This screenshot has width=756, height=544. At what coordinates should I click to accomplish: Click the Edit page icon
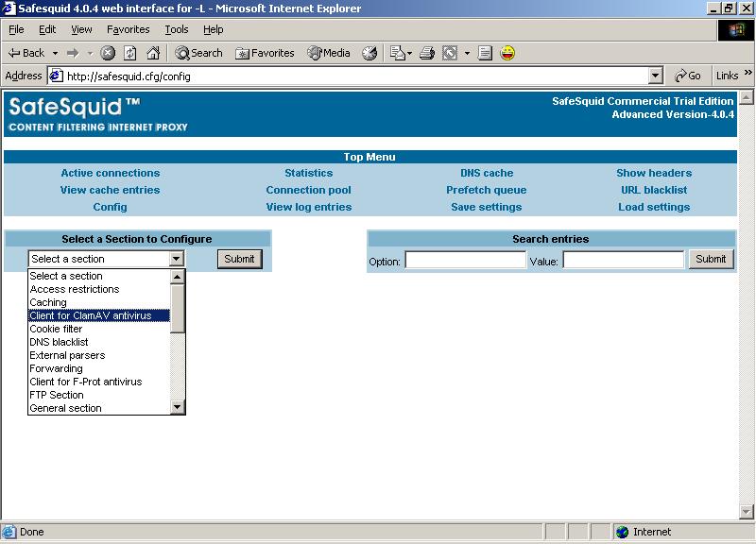coord(450,53)
